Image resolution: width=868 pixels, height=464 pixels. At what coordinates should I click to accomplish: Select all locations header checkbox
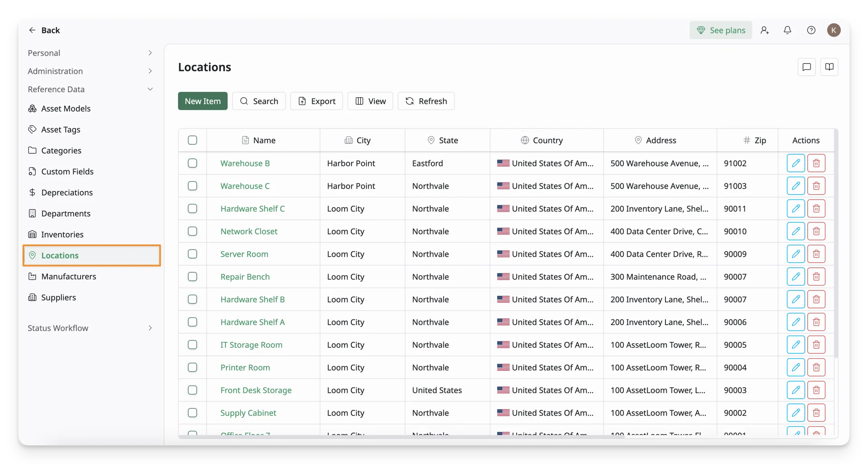pos(193,140)
